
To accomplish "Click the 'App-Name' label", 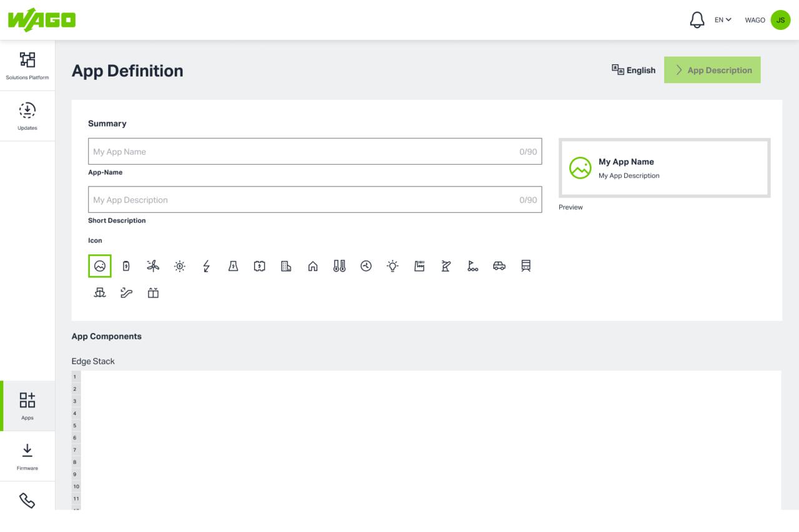I will [105, 173].
